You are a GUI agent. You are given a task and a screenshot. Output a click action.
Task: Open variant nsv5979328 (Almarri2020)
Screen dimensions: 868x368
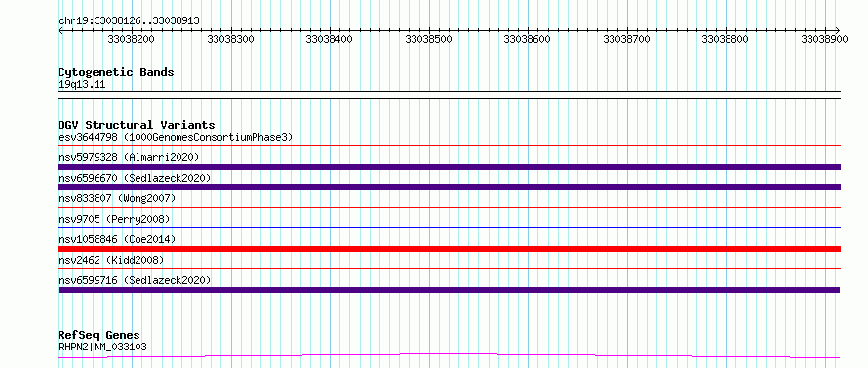[129, 157]
